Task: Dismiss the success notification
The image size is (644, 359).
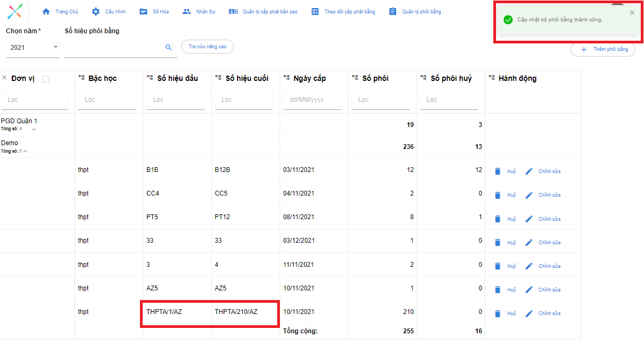Action: click(632, 13)
